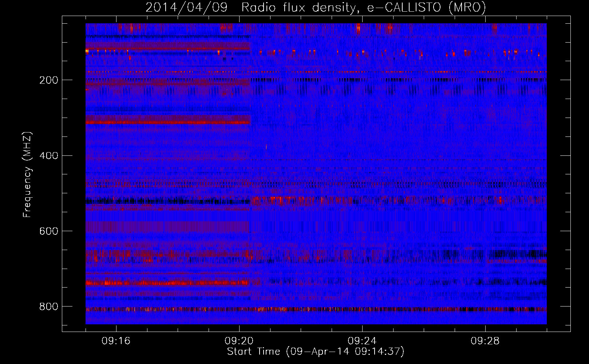
Task: Select the '400' frequency axis label
Action: click(49, 156)
